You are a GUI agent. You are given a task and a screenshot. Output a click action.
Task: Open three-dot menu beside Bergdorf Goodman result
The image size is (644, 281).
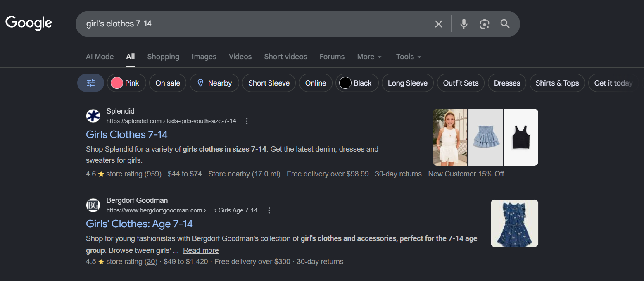(269, 210)
